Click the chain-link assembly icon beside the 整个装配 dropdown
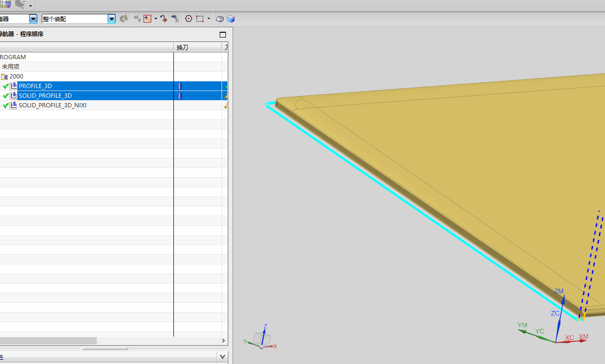 click(x=124, y=19)
